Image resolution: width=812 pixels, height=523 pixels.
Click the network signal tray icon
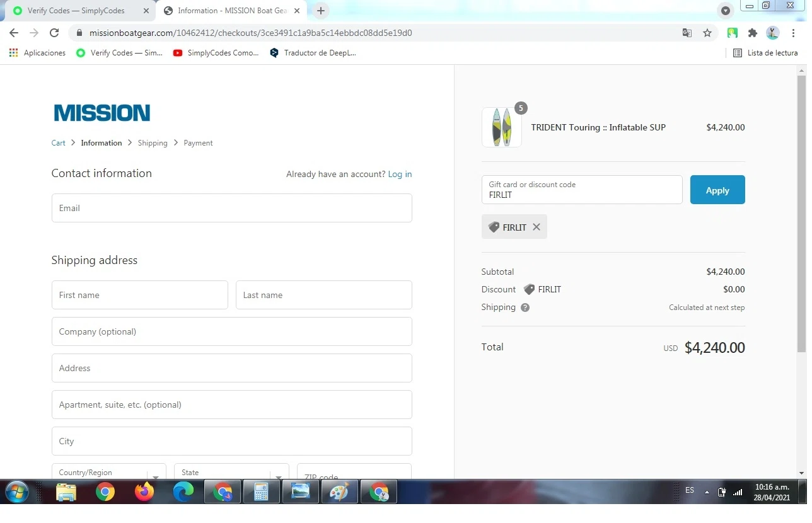[x=738, y=492]
